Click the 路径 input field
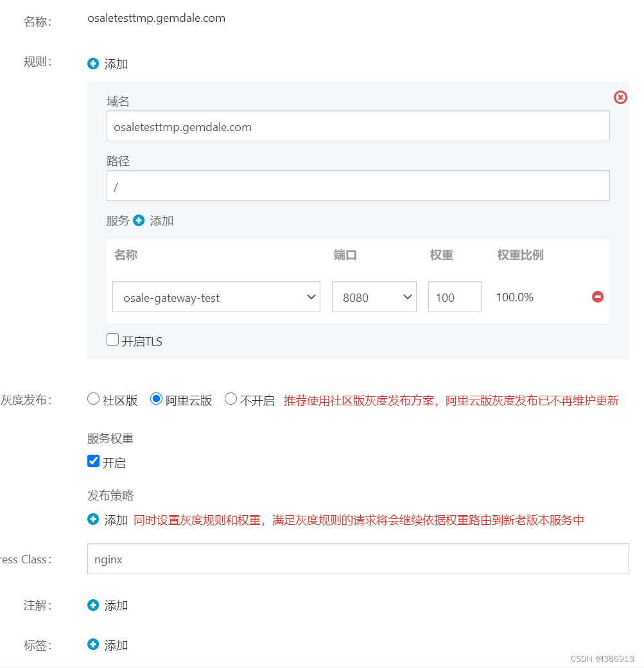This screenshot has width=644, height=668. [358, 186]
